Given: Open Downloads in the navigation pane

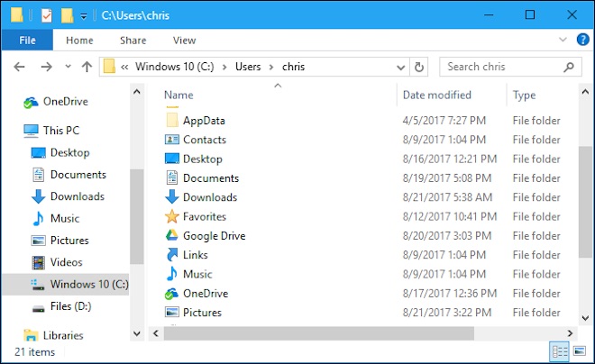Looking at the screenshot, I should 68,196.
